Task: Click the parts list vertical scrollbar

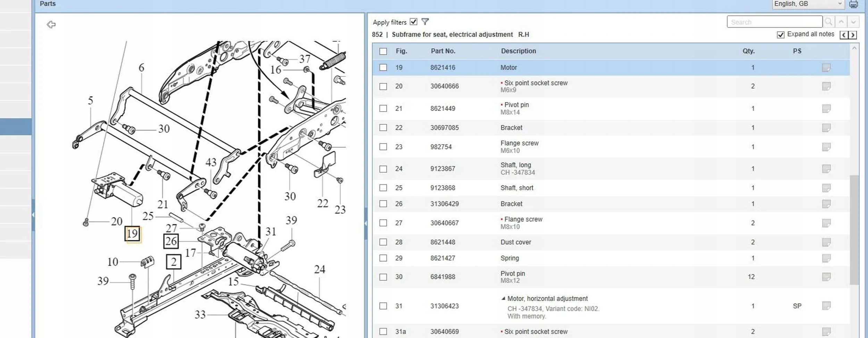Action: pos(854,230)
